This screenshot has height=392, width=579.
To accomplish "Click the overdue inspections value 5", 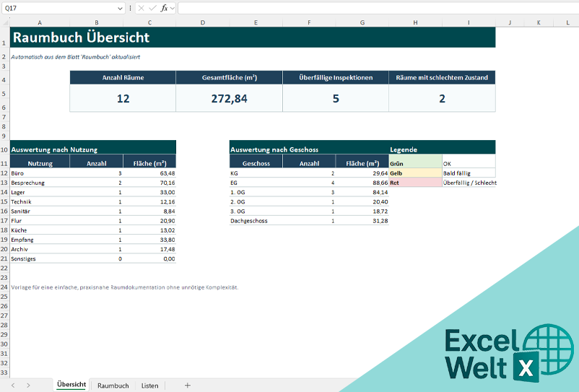I will point(336,98).
